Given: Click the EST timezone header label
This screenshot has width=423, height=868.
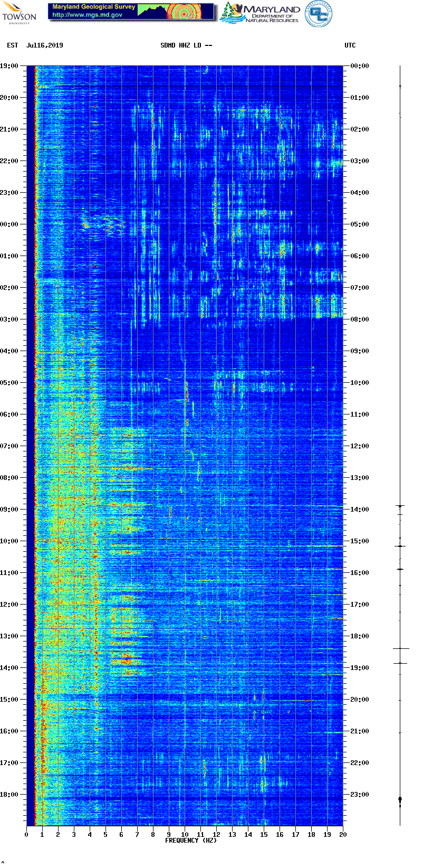Looking at the screenshot, I should coord(13,45).
